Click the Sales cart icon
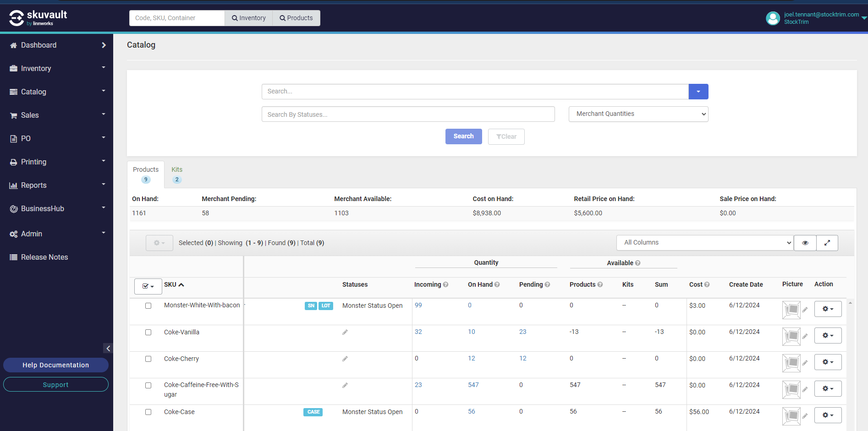Image resolution: width=868 pixels, height=431 pixels. click(x=13, y=115)
